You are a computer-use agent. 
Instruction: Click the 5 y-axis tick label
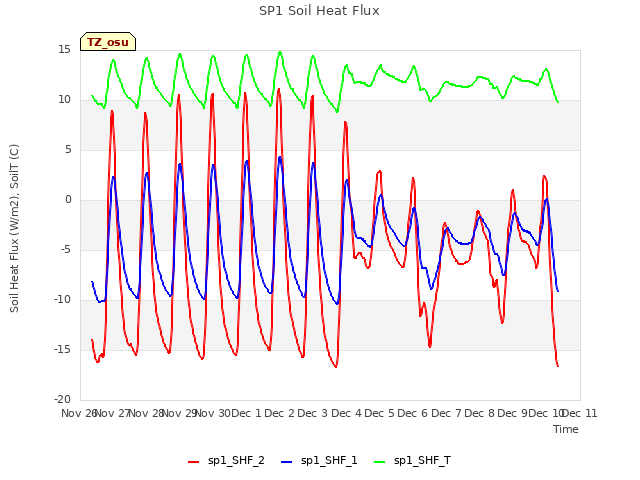click(x=68, y=150)
